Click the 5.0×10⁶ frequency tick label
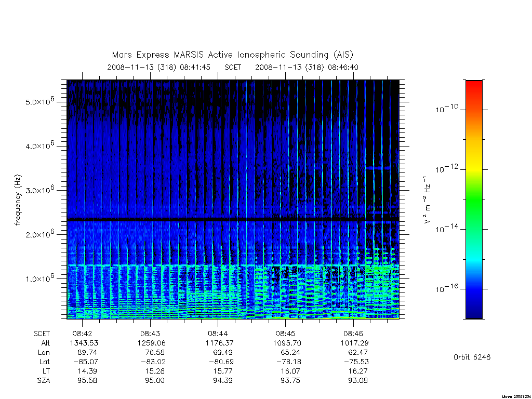The width and height of the screenshot is (532, 399). [x=39, y=101]
